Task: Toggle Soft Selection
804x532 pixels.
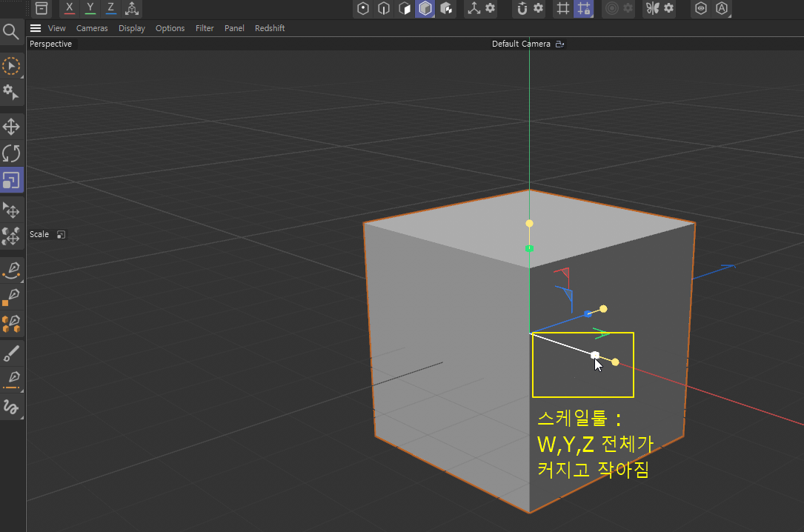Action: pyautogui.click(x=612, y=8)
